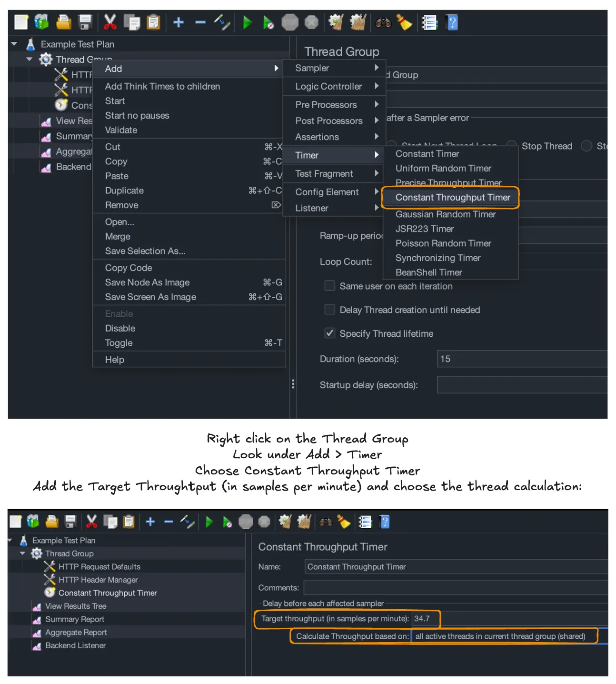Viewport: 616px width, 684px height.
Task: Check Delay Thread creation until needed
Action: (x=329, y=310)
